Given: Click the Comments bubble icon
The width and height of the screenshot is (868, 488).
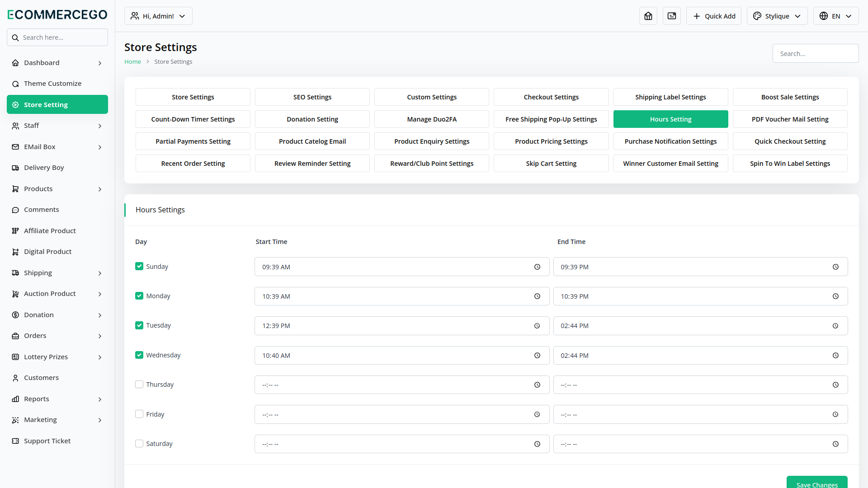Looking at the screenshot, I should coord(15,210).
